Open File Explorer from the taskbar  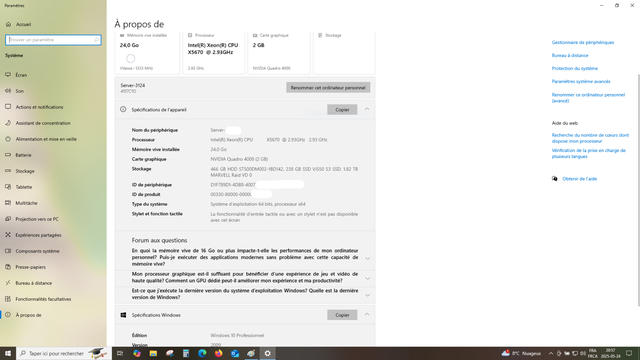153,353
